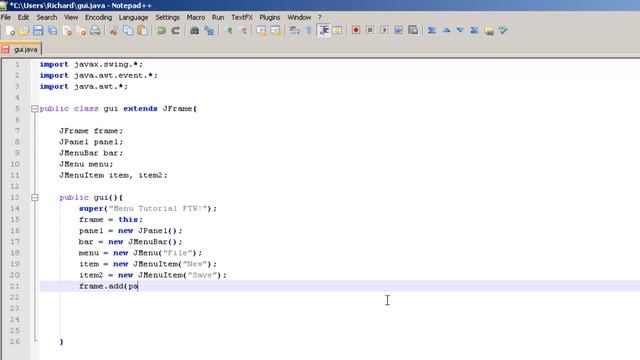Zoom in with the magnifier plus icon

pyautogui.click(x=229, y=31)
